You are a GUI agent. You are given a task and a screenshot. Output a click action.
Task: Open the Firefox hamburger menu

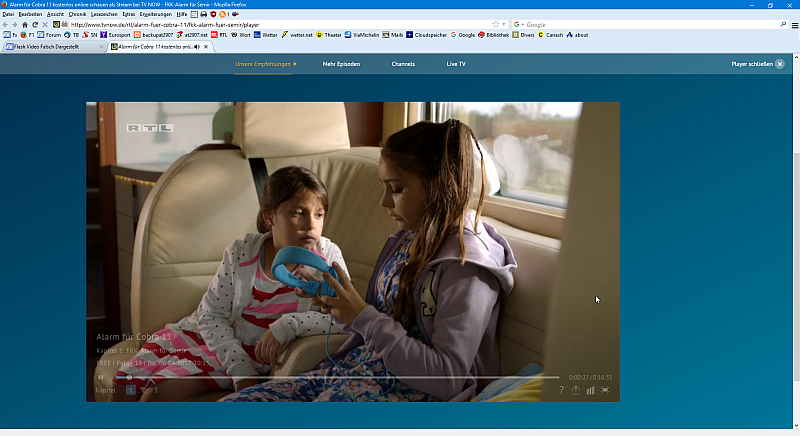(795, 25)
